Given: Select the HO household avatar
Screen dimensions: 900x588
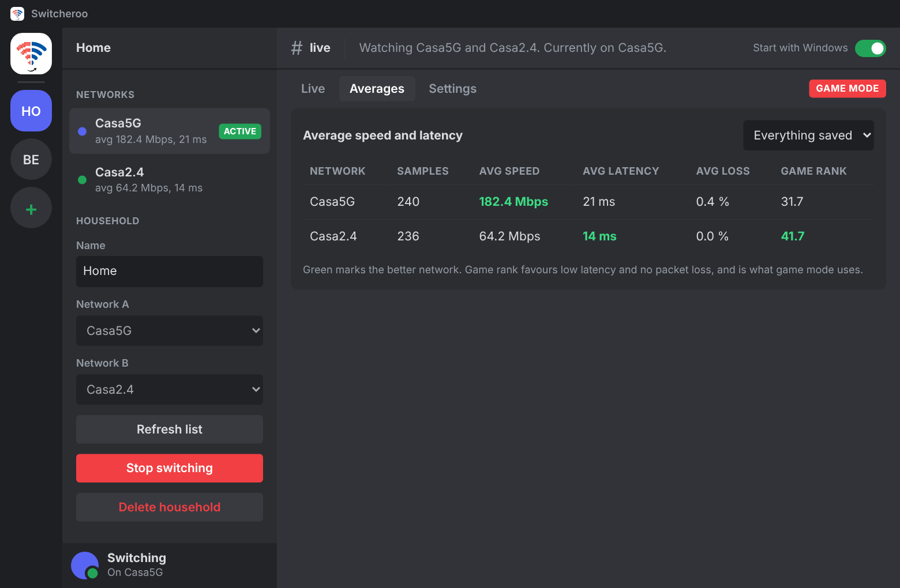Looking at the screenshot, I should [31, 111].
